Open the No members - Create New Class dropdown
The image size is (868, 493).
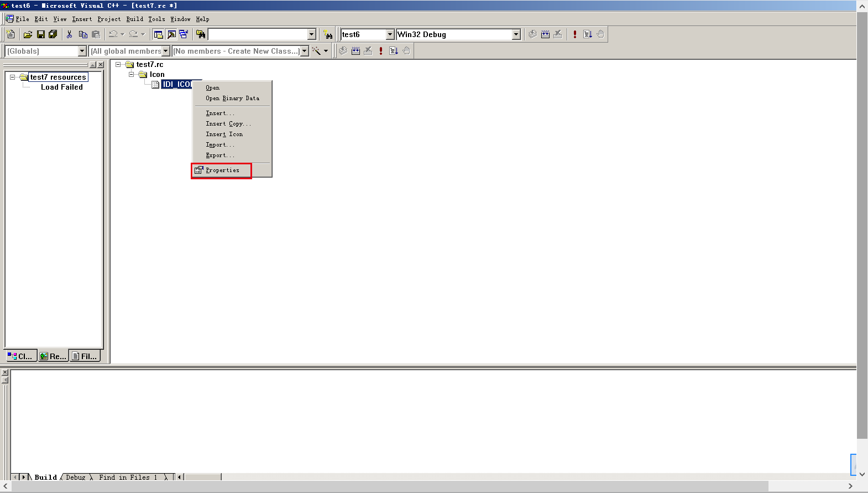pos(304,51)
